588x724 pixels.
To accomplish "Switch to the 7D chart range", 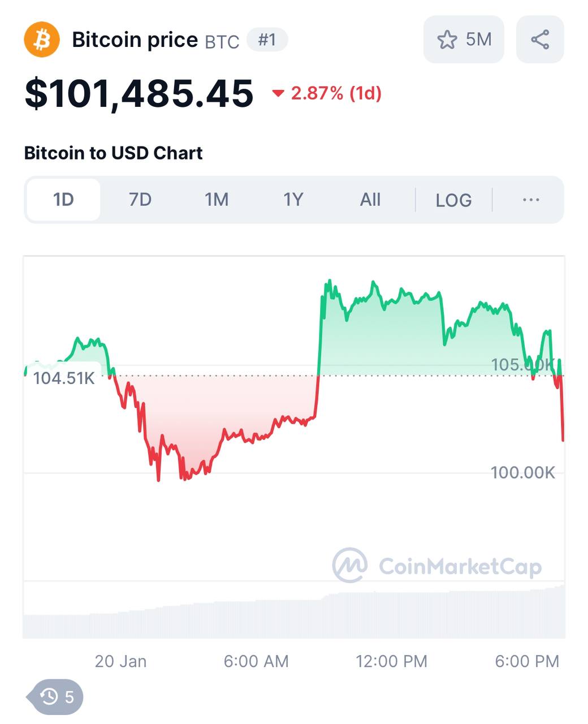I will tap(140, 200).
